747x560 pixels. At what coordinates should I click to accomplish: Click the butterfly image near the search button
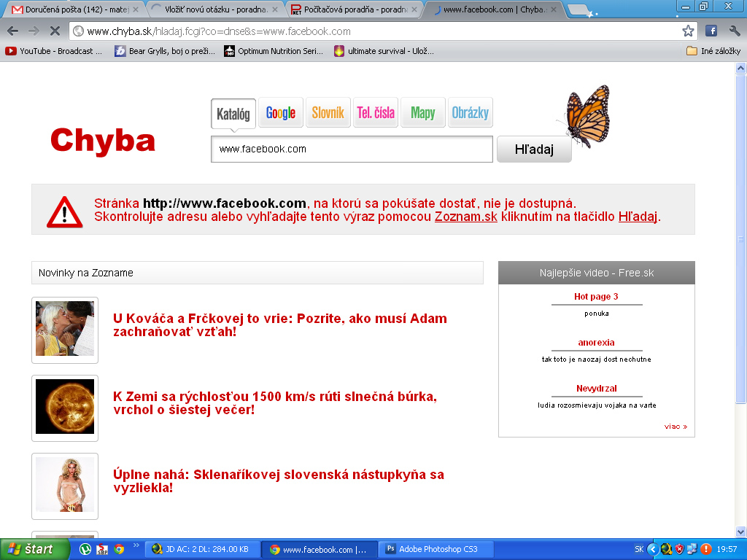pos(587,116)
